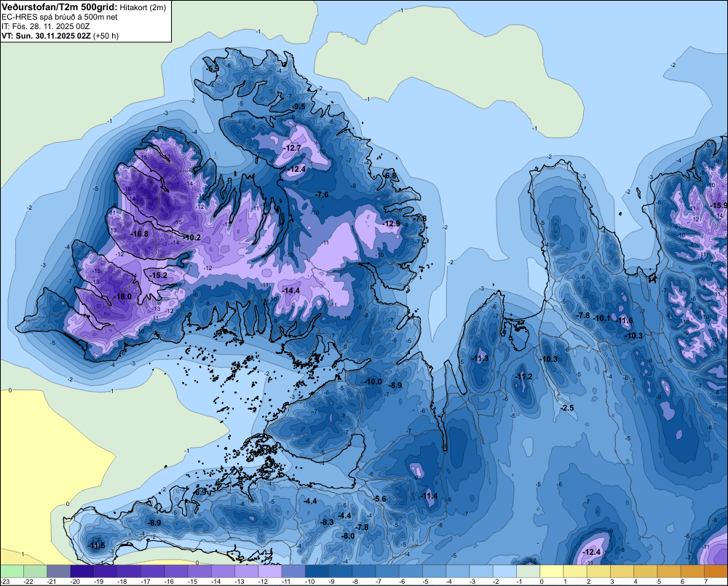Screen dimensions: 728x586
Task: Click the Veðurstofan/T2m 500grid title text
Action: click(59, 7)
